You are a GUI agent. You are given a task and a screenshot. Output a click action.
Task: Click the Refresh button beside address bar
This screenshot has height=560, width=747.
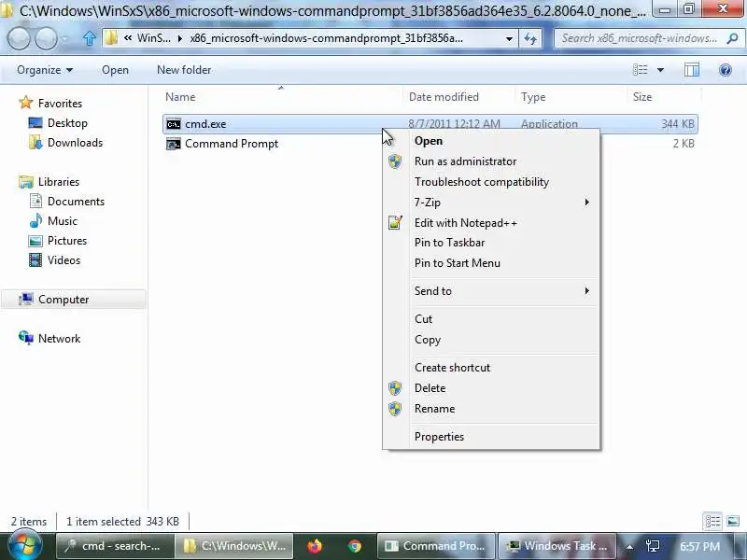[x=530, y=38]
